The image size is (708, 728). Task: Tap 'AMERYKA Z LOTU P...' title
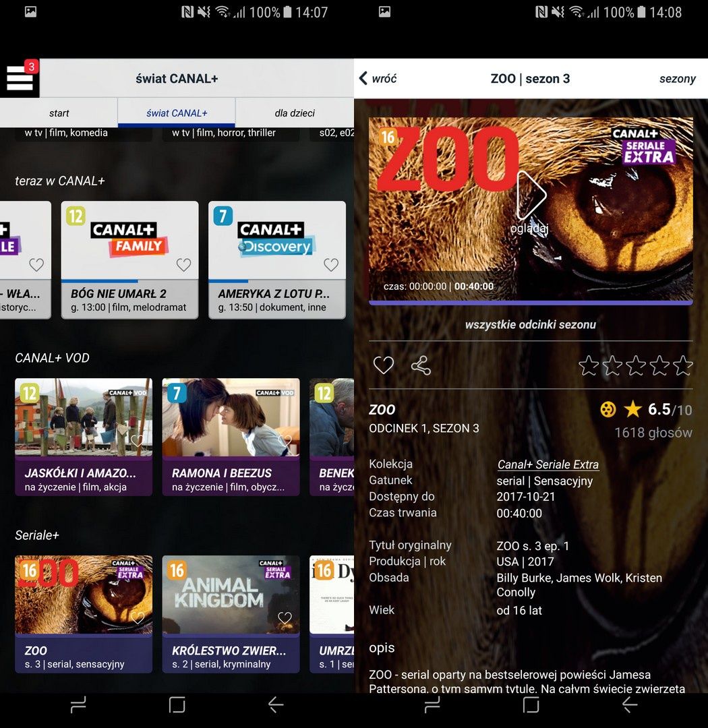274,293
